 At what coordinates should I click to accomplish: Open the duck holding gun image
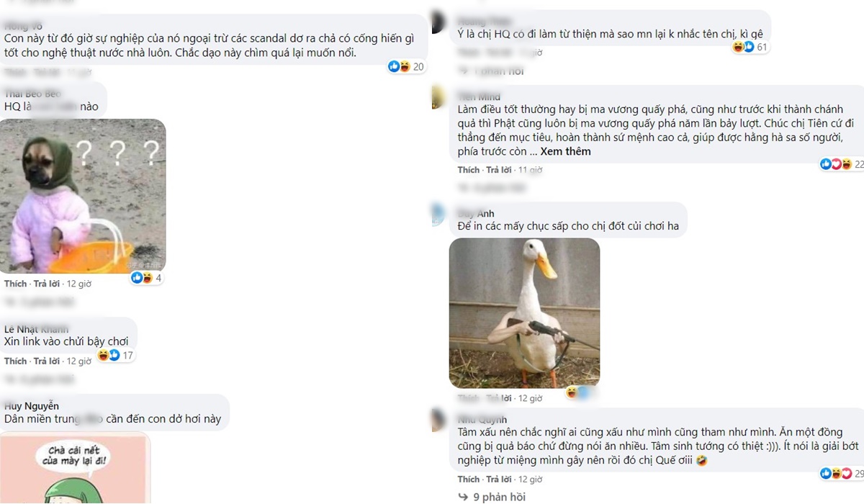(524, 313)
